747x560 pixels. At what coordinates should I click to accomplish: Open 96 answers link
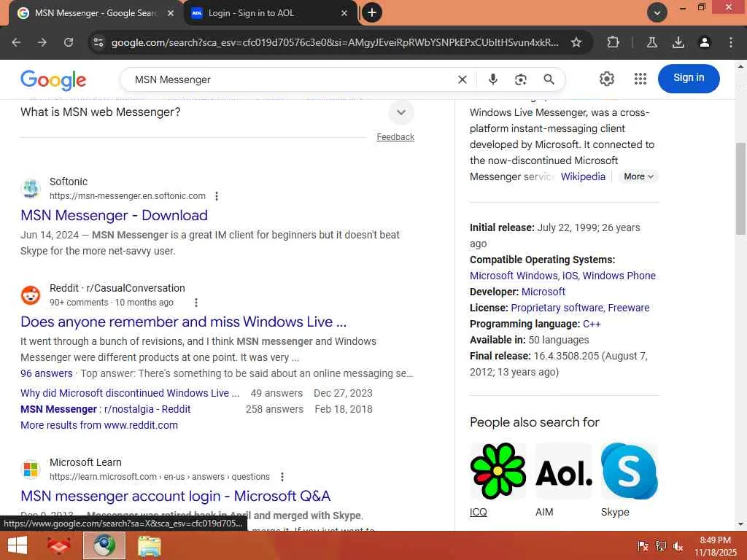pyautogui.click(x=46, y=373)
